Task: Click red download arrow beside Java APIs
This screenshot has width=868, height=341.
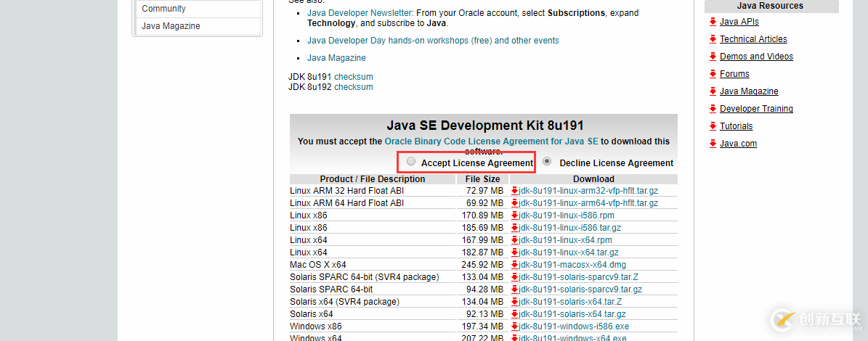Action: point(713,22)
